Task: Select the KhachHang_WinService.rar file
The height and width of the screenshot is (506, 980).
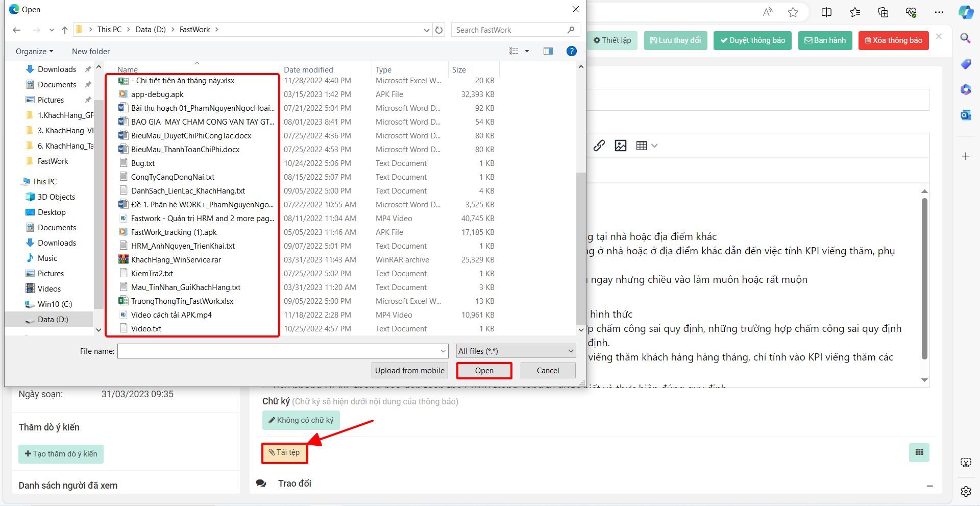Action: tap(176, 259)
